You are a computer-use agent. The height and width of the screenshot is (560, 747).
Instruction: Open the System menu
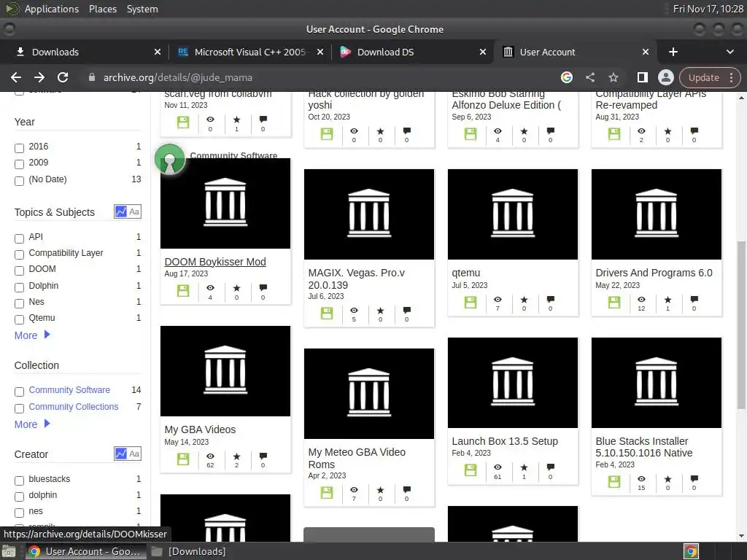pos(142,9)
